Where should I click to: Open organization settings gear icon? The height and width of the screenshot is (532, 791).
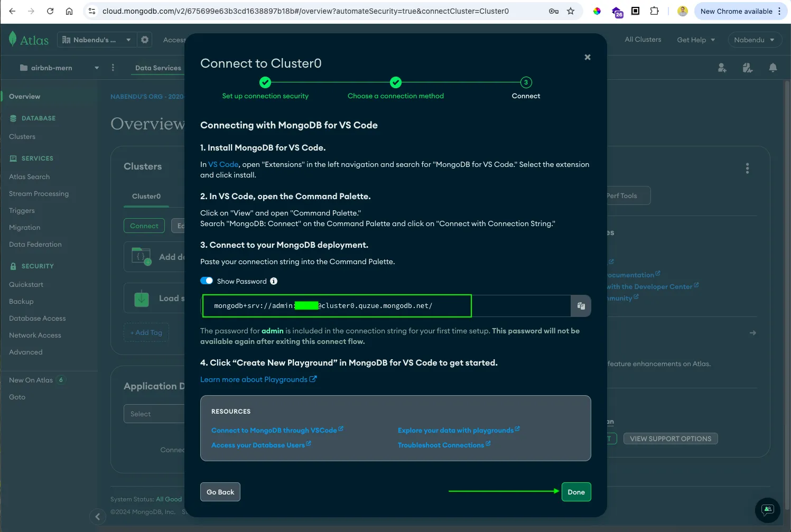[145, 40]
